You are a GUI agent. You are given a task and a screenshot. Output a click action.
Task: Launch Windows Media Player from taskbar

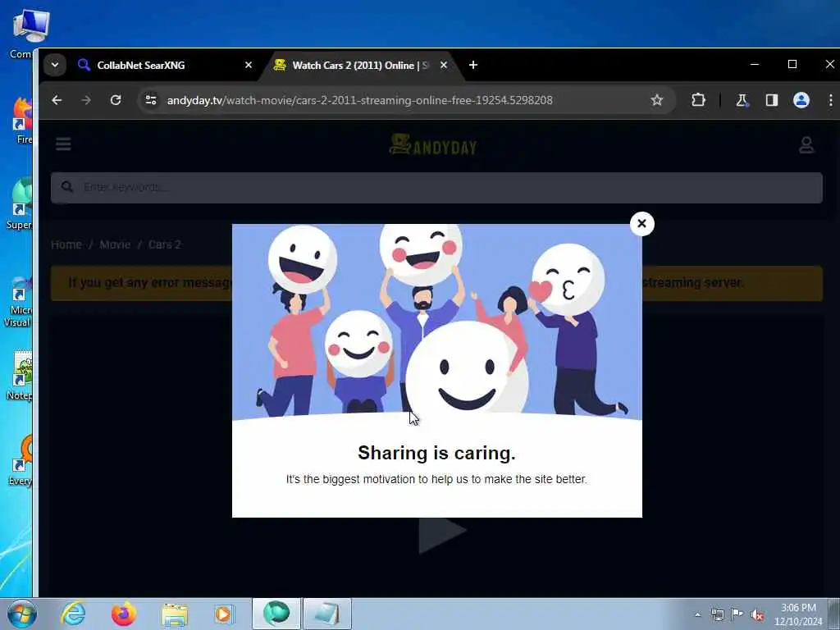tap(223, 614)
